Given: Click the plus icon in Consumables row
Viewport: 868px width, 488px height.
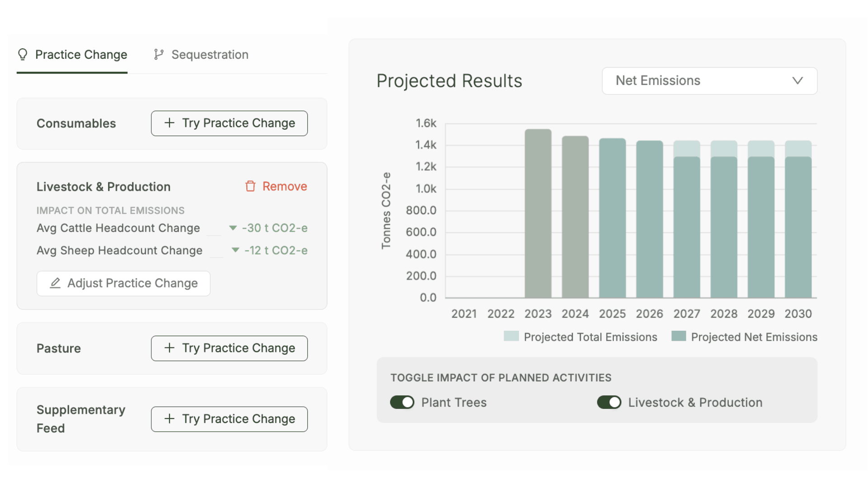Looking at the screenshot, I should point(170,123).
